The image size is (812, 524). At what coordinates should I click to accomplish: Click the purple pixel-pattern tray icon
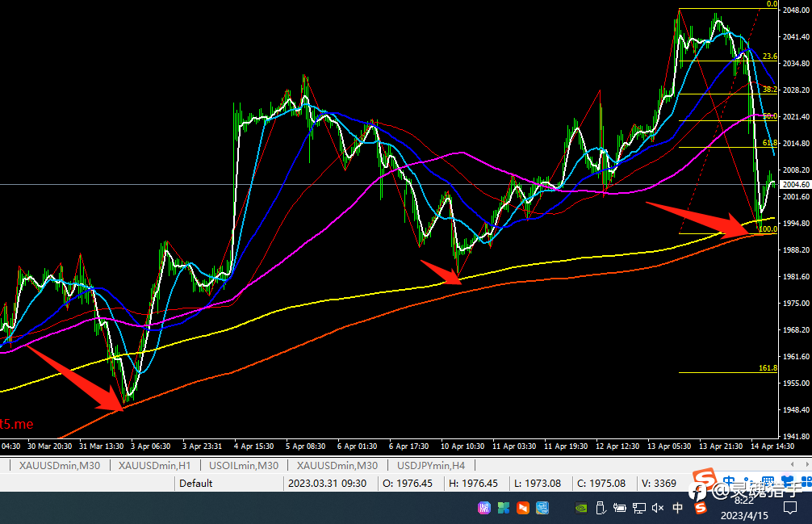pos(484,508)
